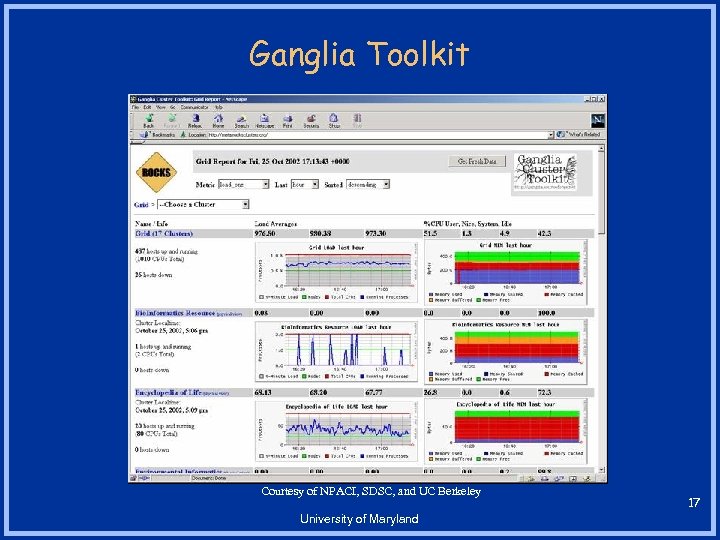Go to the Home page icon
The height and width of the screenshot is (540, 720).
218,121
